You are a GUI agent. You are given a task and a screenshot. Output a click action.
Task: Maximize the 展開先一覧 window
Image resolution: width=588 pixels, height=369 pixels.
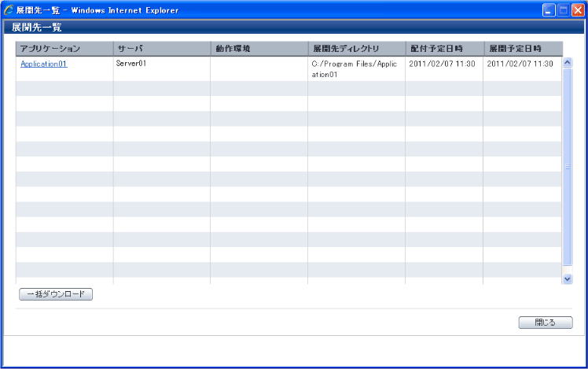click(563, 10)
